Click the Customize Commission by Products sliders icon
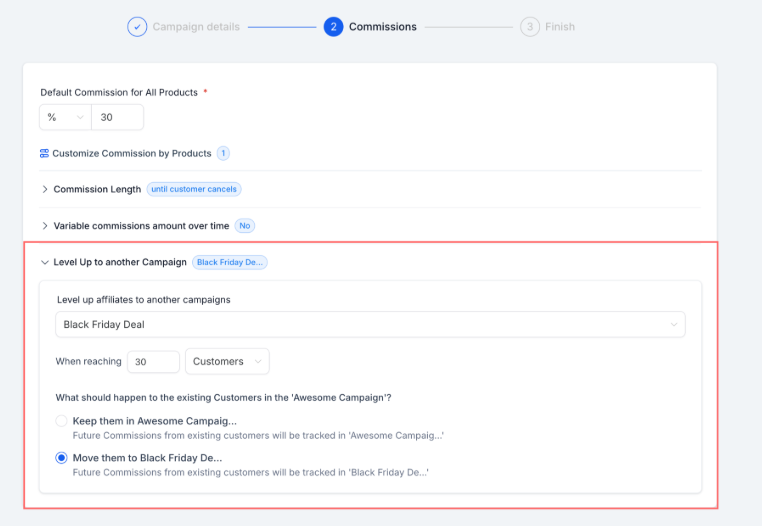This screenshot has height=526, width=762. 44,154
